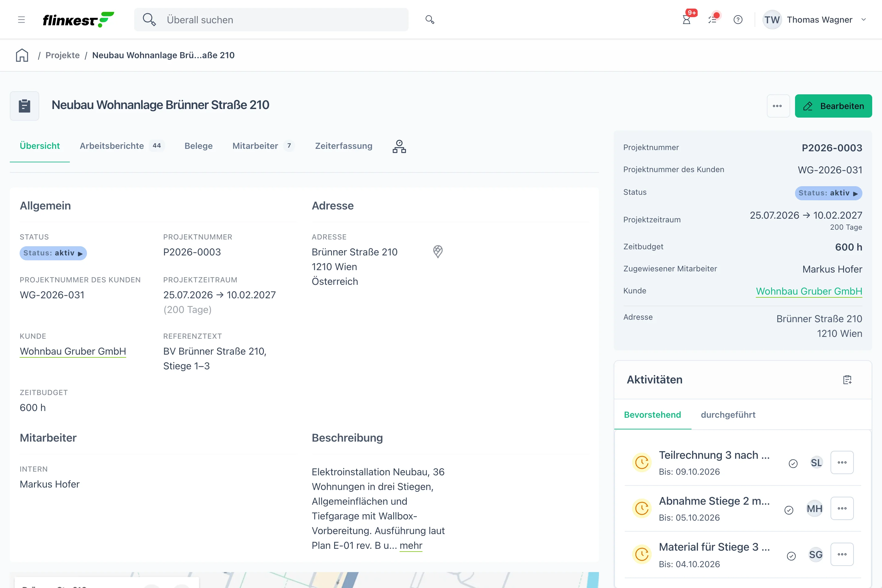
Task: Focus the Überall suchen search field
Action: 271,20
